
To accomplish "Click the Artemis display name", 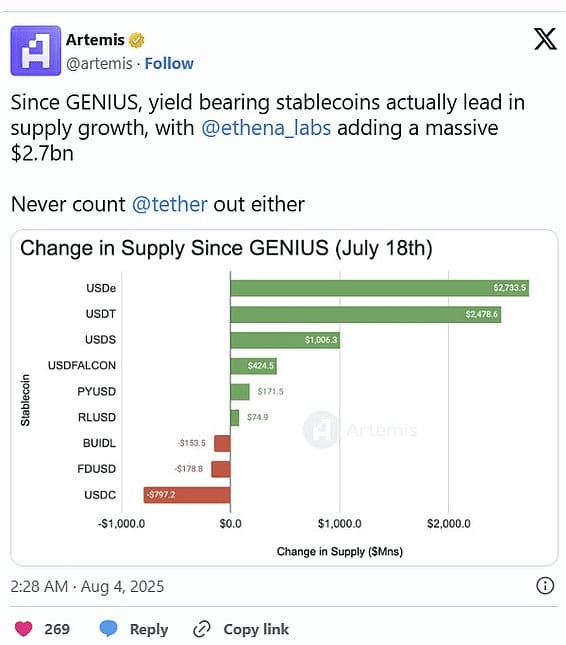I will pos(95,40).
